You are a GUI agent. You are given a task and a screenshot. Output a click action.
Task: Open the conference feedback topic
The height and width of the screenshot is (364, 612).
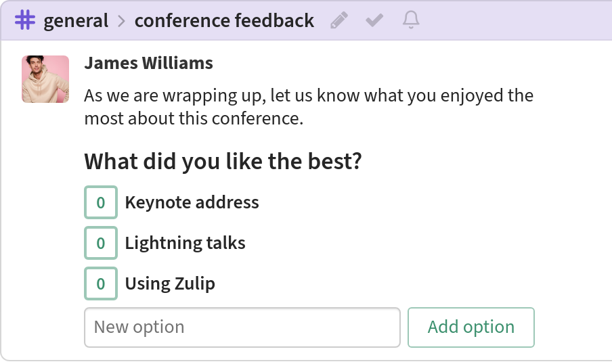point(224,20)
